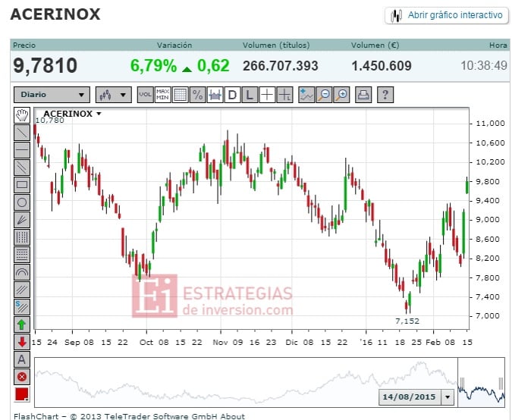Insert a green up arrow marker

[x=22, y=324]
